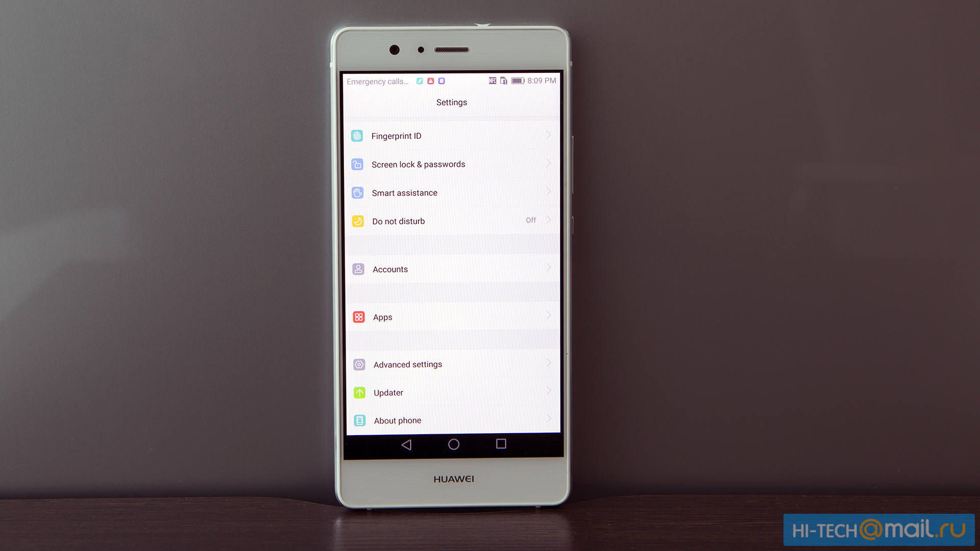This screenshot has height=551, width=980.
Task: Open Updater tool
Action: click(x=451, y=392)
